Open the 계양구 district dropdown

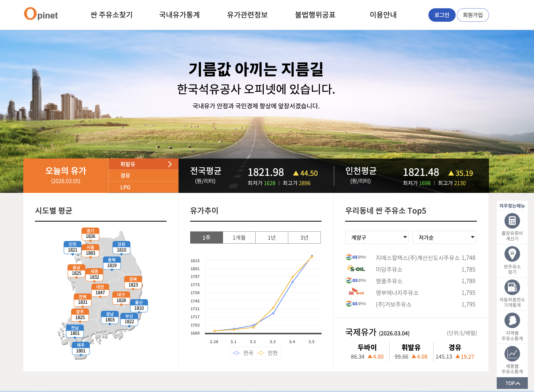pyautogui.click(x=377, y=237)
